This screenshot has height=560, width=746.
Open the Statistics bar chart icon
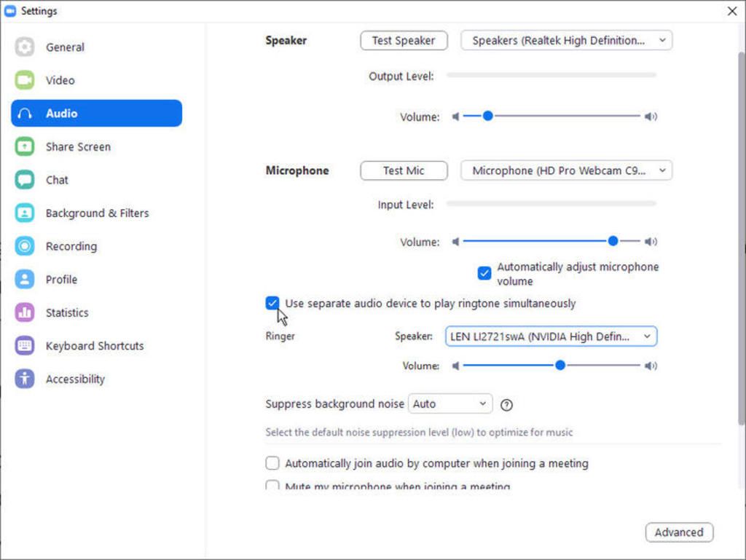point(24,312)
